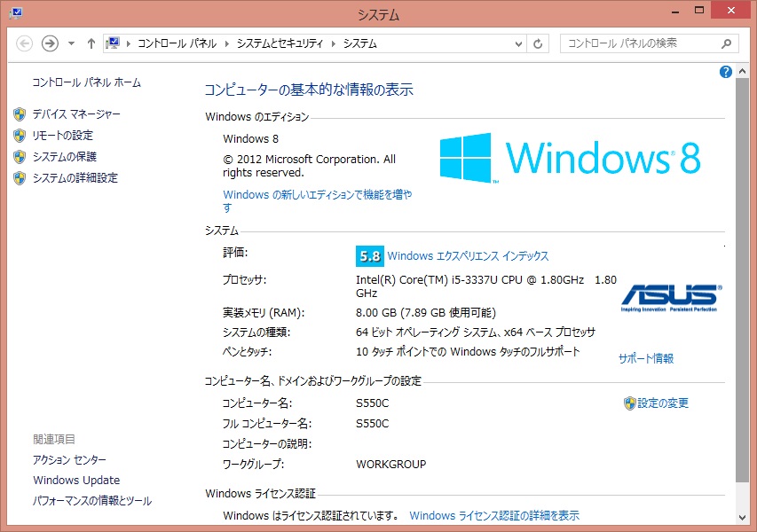
Task: Go up one level with Up arrow
Action: click(91, 43)
